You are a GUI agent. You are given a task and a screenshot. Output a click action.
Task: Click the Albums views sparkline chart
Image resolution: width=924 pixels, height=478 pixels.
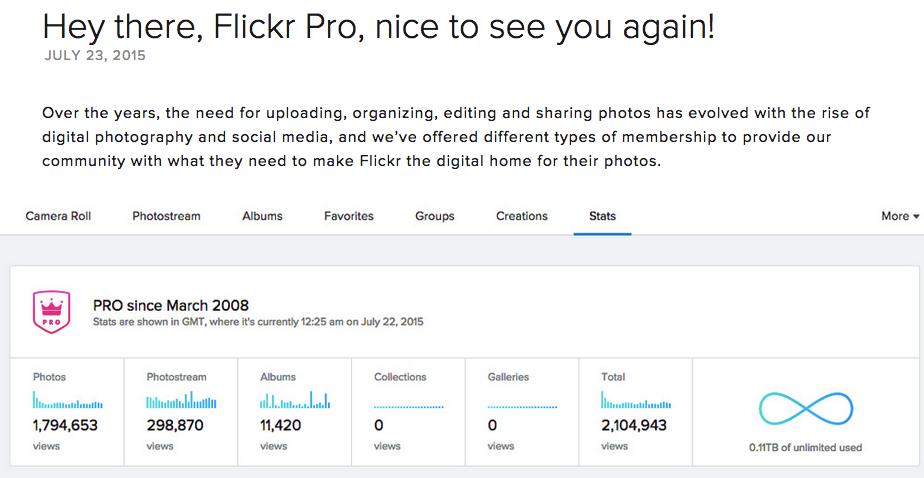click(295, 402)
